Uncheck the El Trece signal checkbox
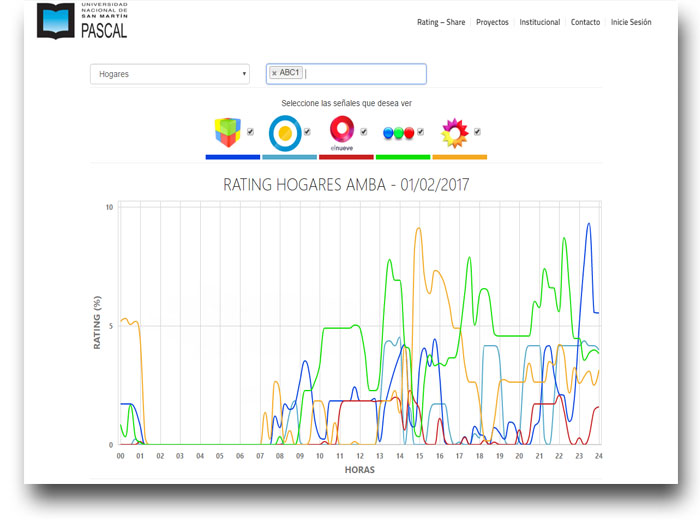This screenshot has height=520, width=700. click(x=478, y=131)
